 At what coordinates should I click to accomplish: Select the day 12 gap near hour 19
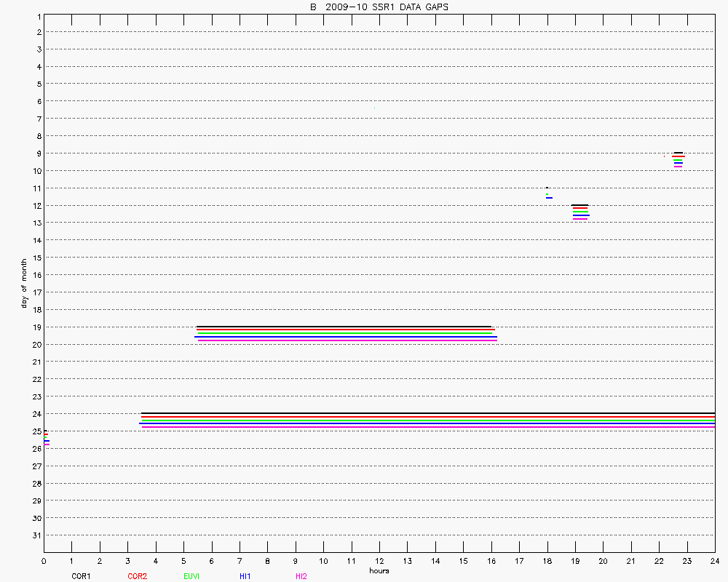tap(580, 212)
